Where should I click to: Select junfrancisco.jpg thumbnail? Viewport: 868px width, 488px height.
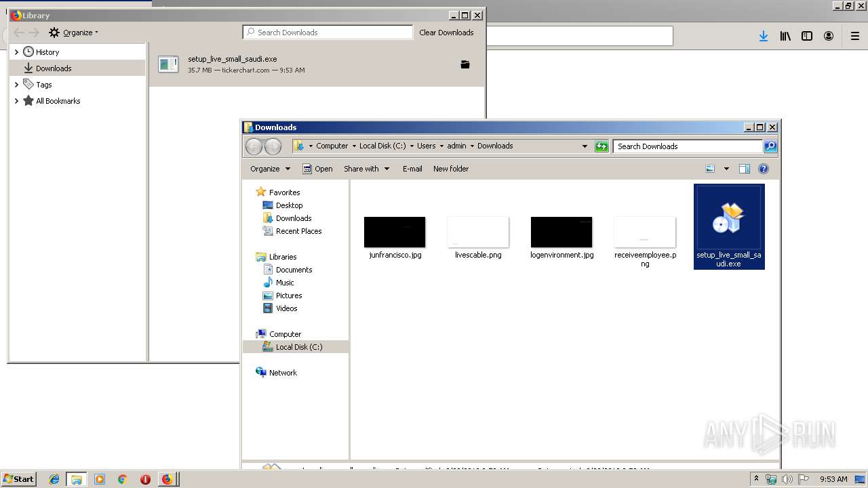point(395,232)
